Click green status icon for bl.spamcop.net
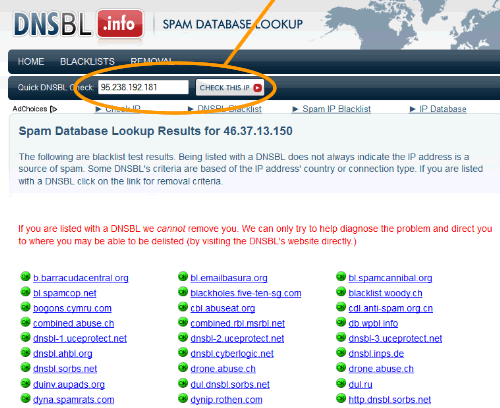Image resolution: width=500 pixels, height=408 pixels. 25,292
